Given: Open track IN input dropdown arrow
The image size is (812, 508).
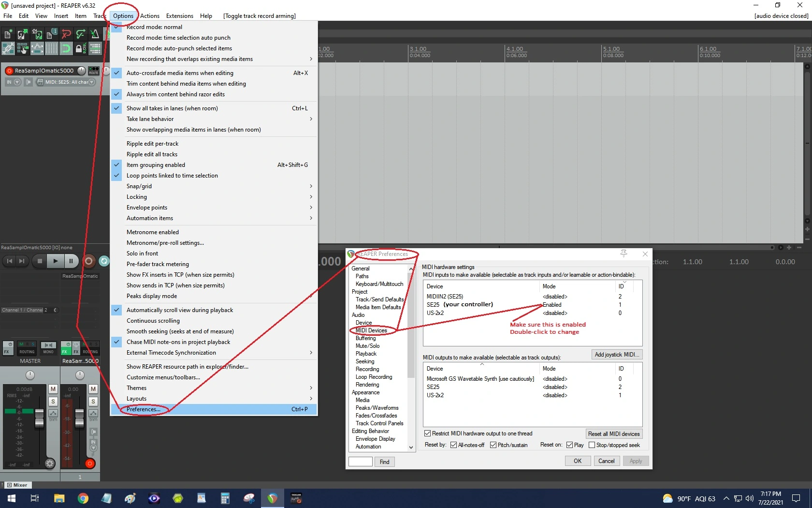Looking at the screenshot, I should (17, 82).
